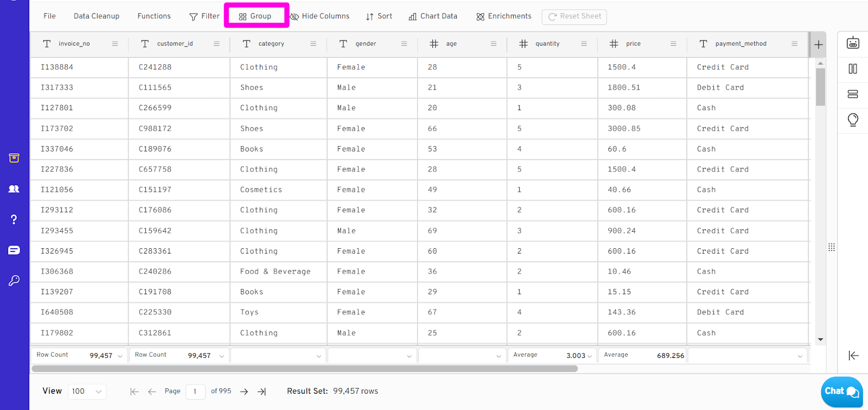Open the row view panel icon

(x=853, y=94)
